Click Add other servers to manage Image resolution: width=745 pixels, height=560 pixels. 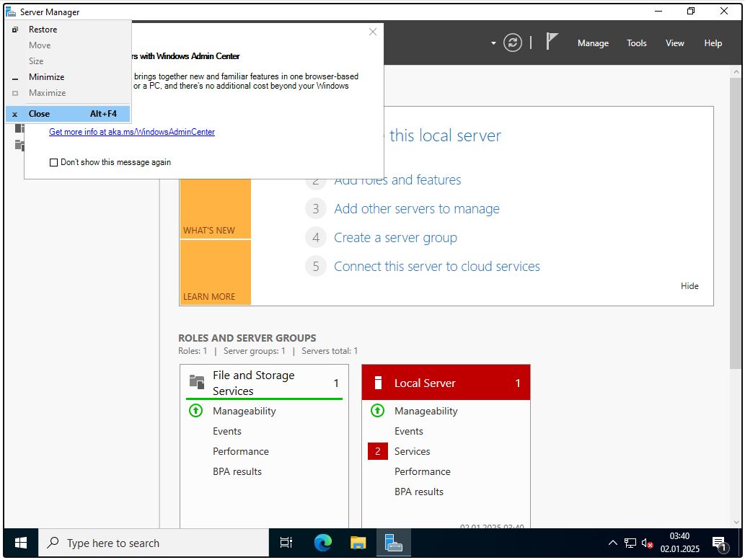417,209
